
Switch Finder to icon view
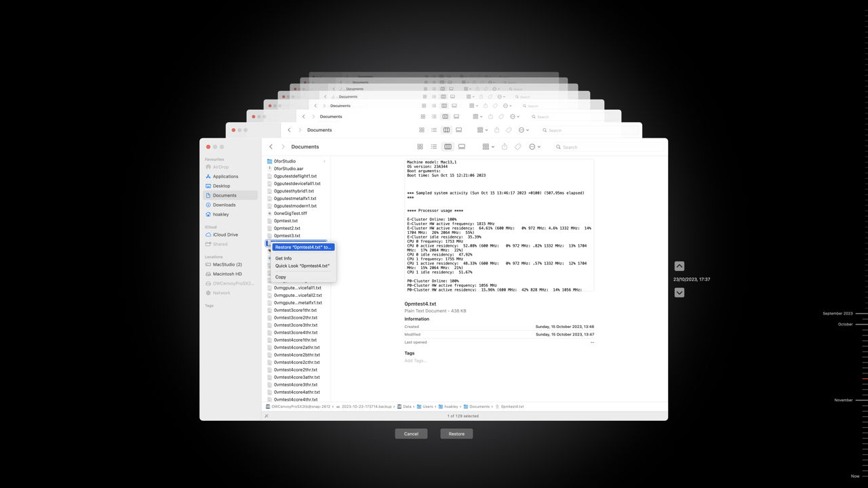point(420,147)
